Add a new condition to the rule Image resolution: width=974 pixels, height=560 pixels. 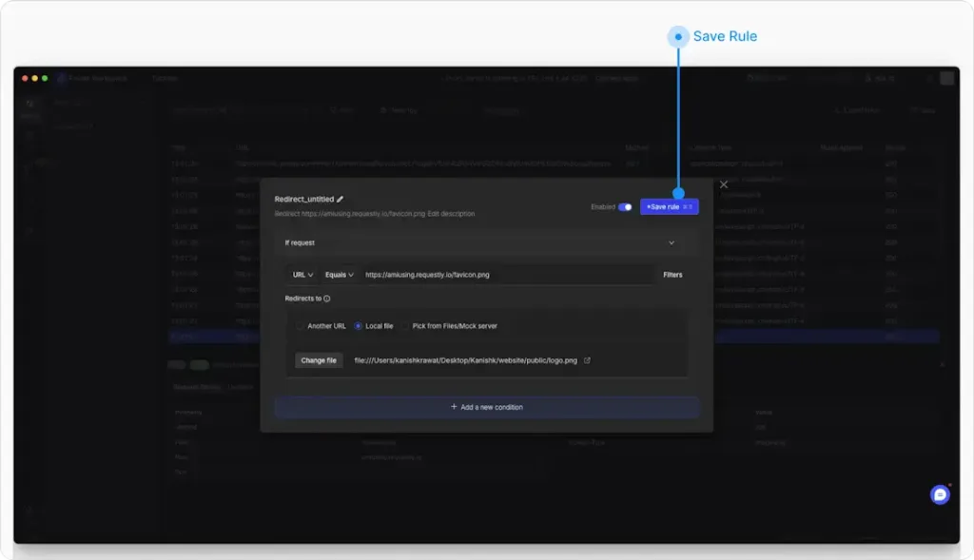coord(487,406)
